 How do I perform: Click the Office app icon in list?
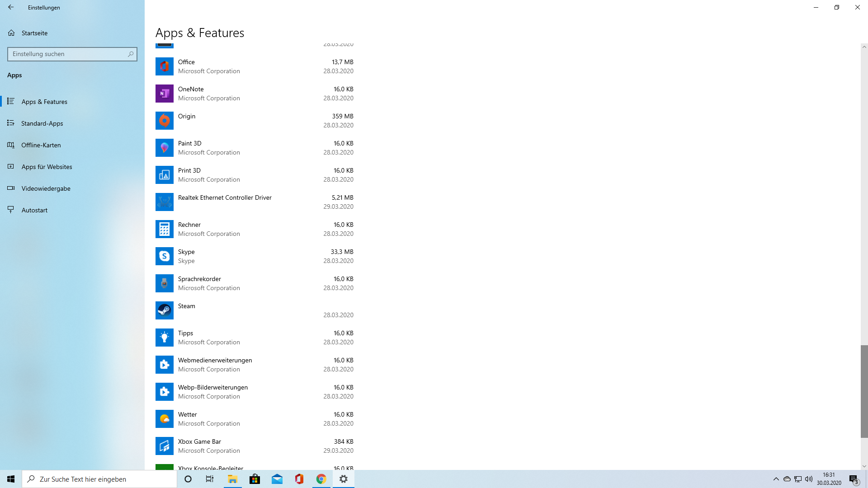click(x=164, y=66)
